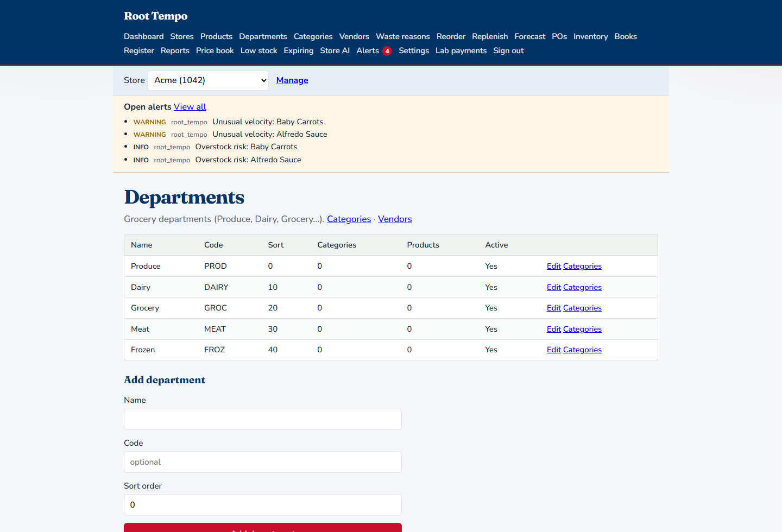This screenshot has height=532, width=782.
Task: Open Store AI
Action: click(335, 50)
